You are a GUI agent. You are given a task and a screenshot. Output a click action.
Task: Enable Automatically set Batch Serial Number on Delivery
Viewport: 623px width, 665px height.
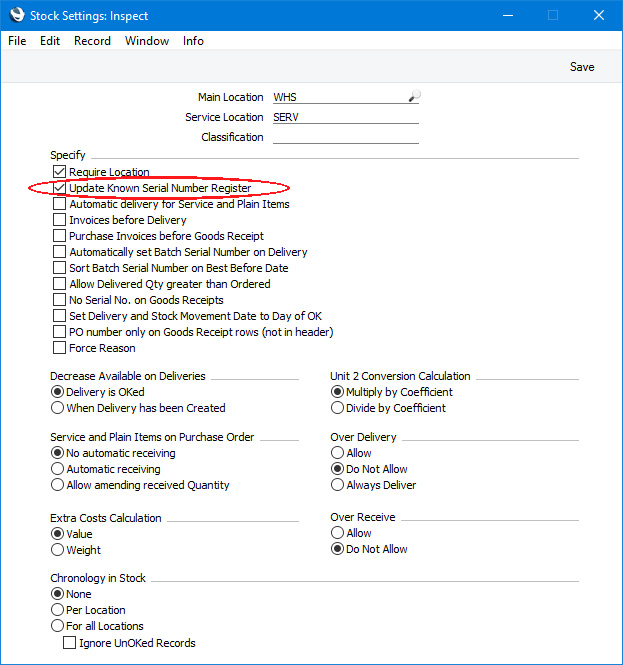[59, 252]
